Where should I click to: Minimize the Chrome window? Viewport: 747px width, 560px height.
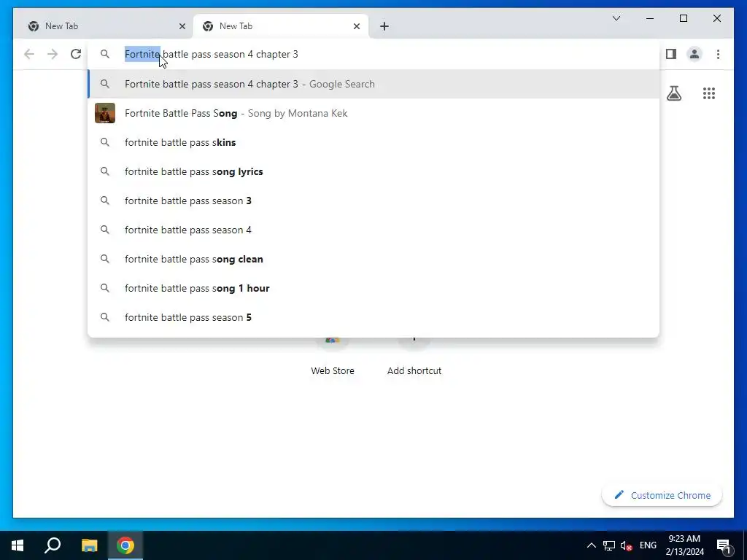click(x=650, y=18)
